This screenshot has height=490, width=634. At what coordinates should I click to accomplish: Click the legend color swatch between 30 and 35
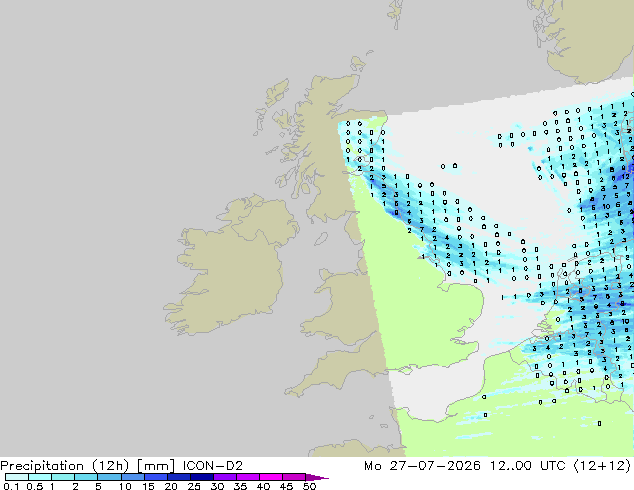(225, 477)
